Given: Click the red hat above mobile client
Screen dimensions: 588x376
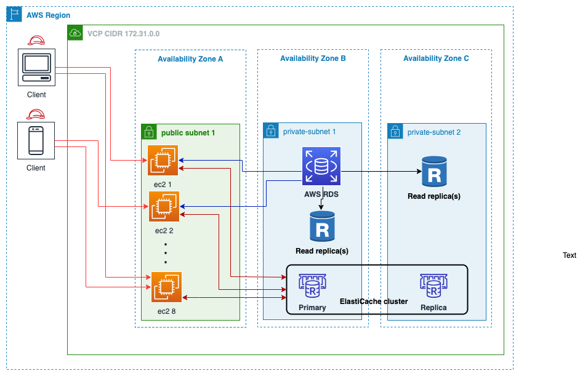Looking at the screenshot, I should (36, 114).
